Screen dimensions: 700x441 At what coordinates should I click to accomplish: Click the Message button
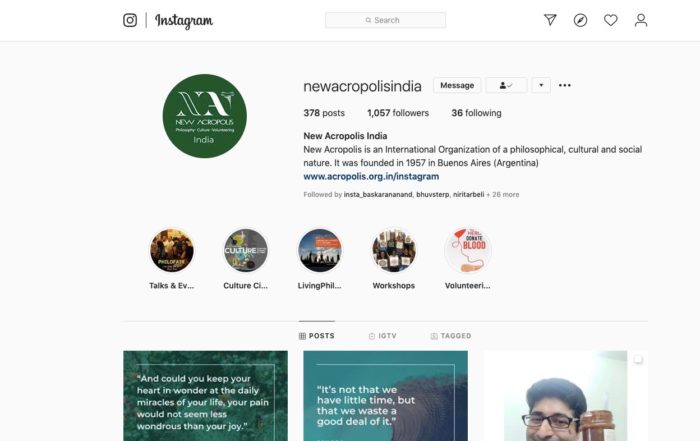click(457, 85)
